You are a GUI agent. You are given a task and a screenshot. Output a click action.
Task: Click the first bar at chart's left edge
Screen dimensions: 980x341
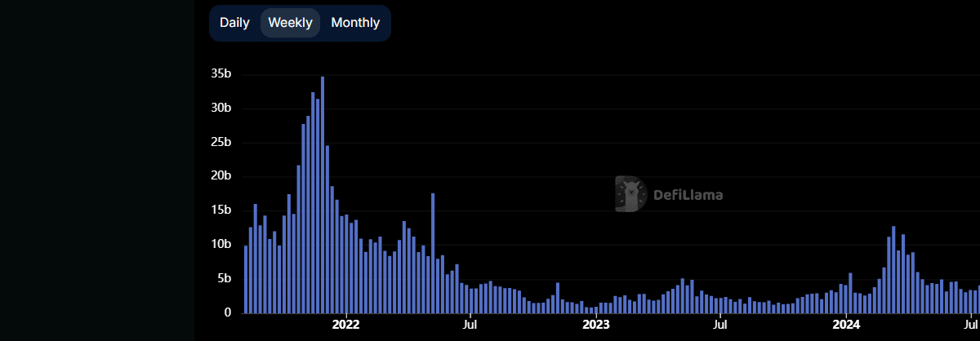tap(246, 279)
